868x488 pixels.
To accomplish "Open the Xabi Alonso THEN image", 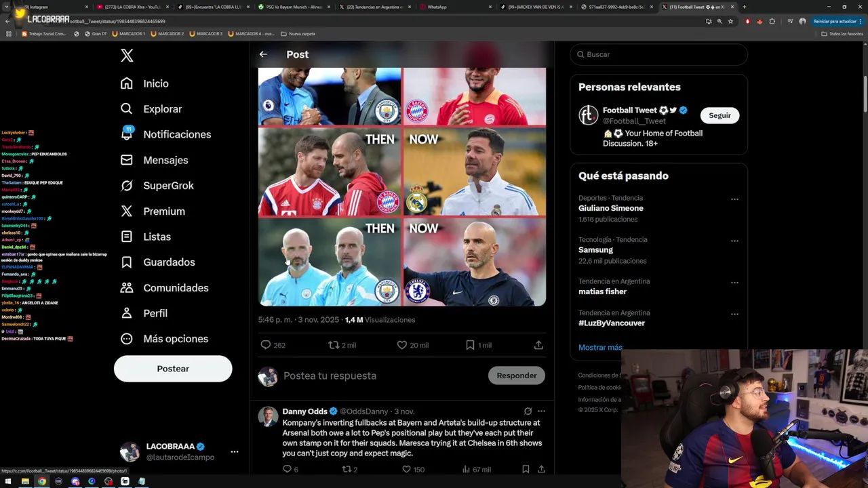I will (330, 171).
